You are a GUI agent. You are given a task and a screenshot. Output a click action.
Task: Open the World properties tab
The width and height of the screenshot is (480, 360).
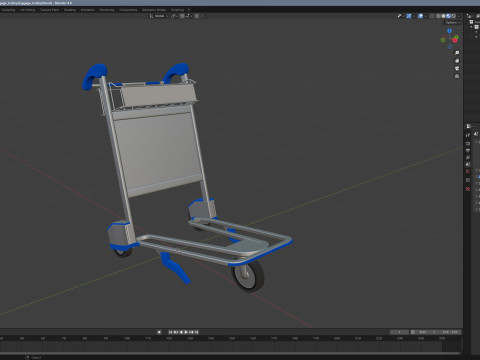468,171
